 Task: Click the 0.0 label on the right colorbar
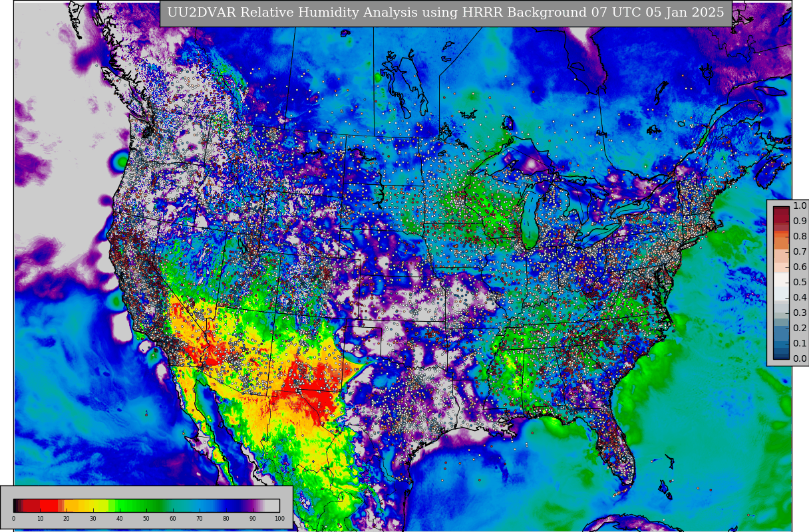click(x=800, y=359)
